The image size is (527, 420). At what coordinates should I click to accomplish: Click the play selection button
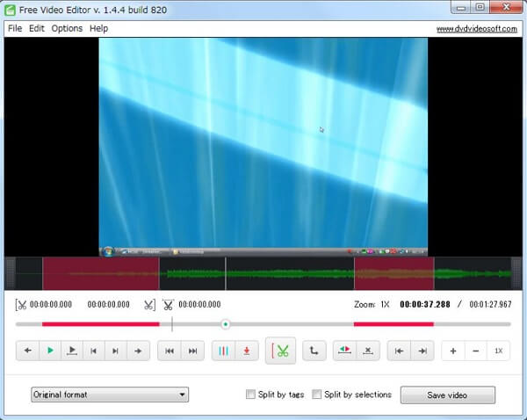pyautogui.click(x=72, y=351)
